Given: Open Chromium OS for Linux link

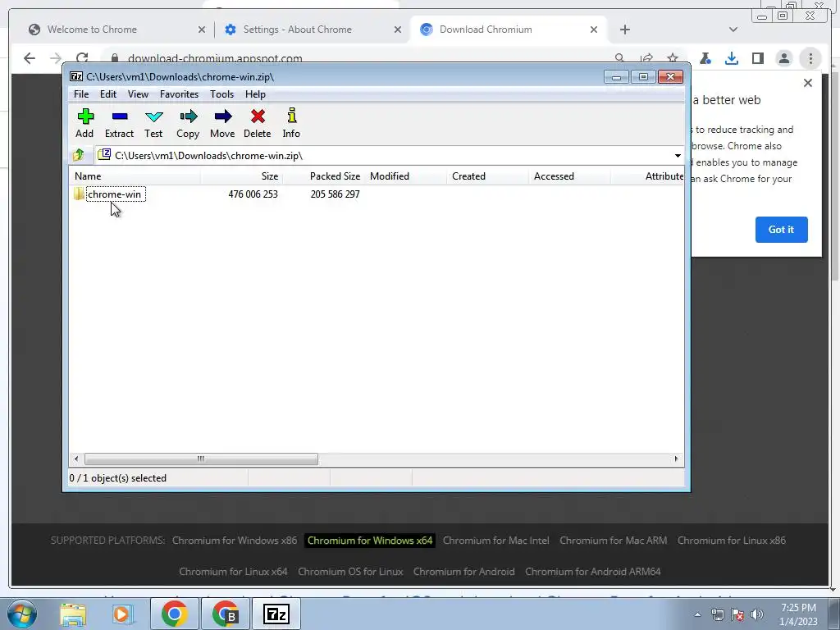Looking at the screenshot, I should pos(350,572).
